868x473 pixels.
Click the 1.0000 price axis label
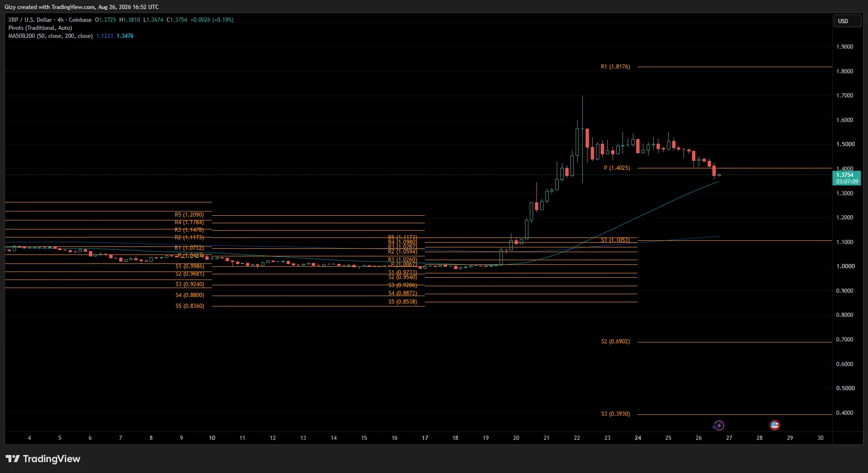(845, 266)
